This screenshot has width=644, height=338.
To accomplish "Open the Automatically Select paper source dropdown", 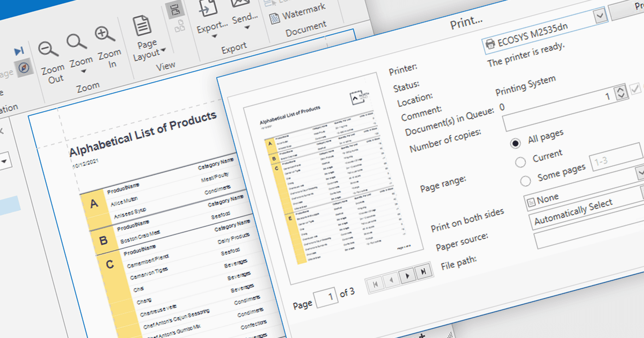I will (x=585, y=208).
